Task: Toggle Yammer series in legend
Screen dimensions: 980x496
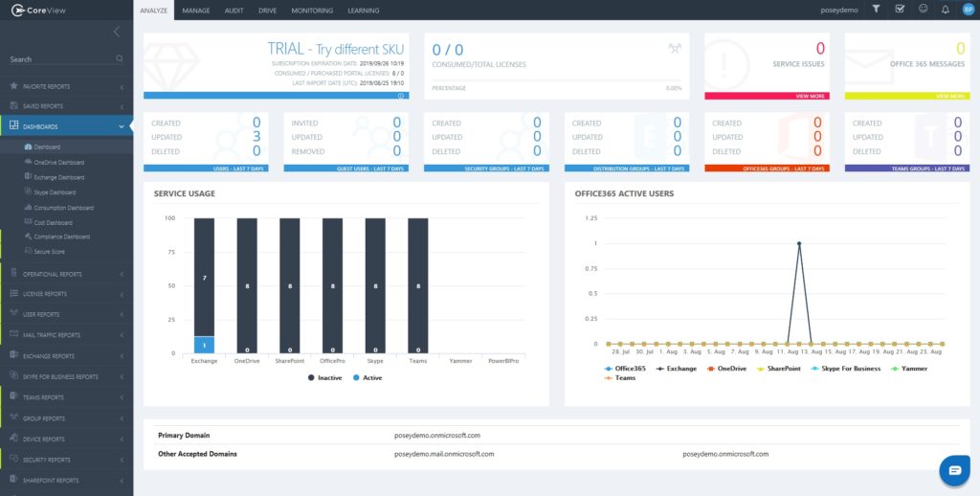Action: (x=909, y=369)
